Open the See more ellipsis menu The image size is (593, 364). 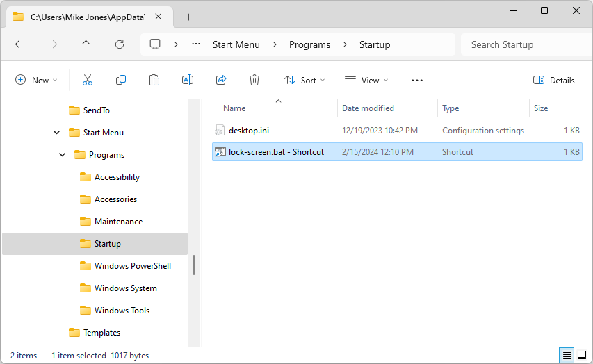417,80
